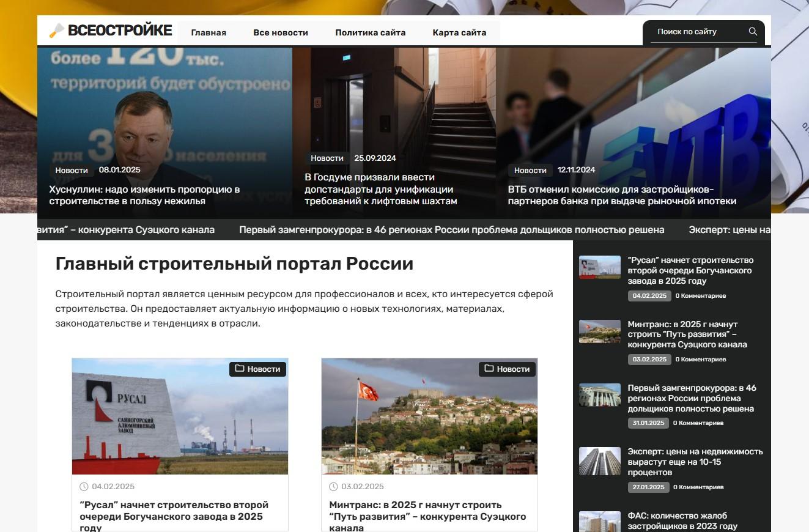Screen dimensions: 809x532
Task: Click Новости tag on Хуснуллин slide
Action: tap(72, 170)
